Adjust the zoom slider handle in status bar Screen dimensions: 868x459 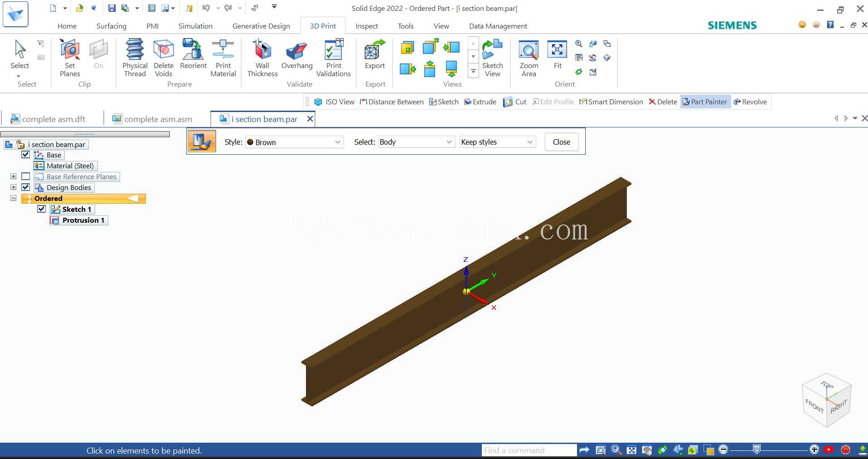pyautogui.click(x=756, y=449)
